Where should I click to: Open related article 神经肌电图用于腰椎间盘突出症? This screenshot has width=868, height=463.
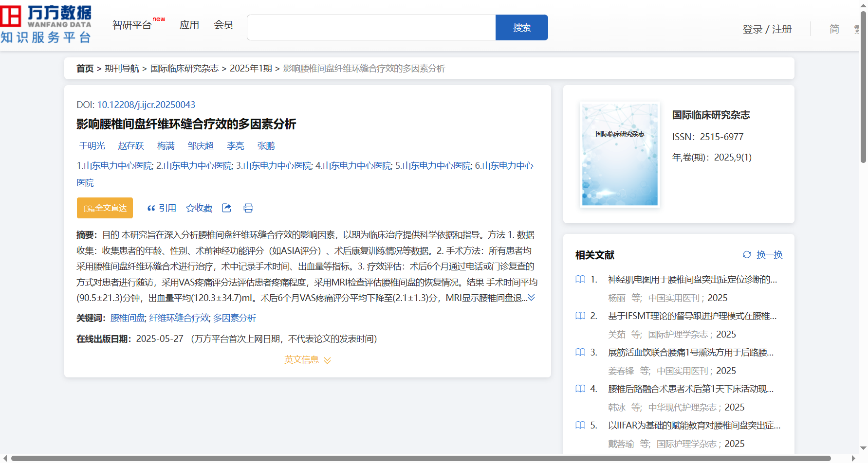(x=692, y=279)
